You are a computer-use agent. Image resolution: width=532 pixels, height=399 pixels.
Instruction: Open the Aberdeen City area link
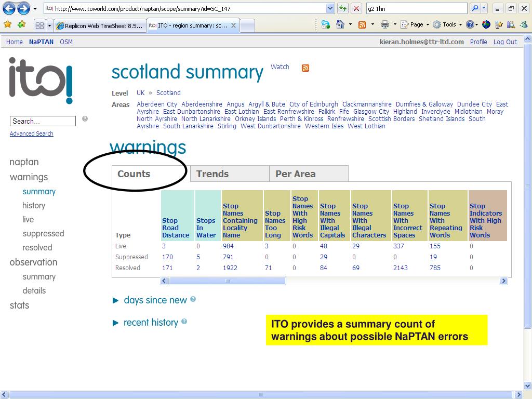click(x=157, y=104)
